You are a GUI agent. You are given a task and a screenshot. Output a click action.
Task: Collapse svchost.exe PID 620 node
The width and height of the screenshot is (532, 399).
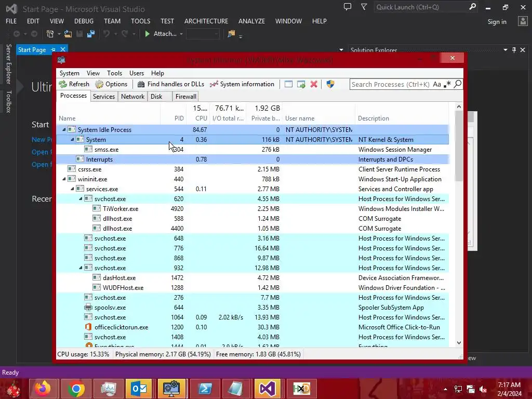(x=81, y=198)
